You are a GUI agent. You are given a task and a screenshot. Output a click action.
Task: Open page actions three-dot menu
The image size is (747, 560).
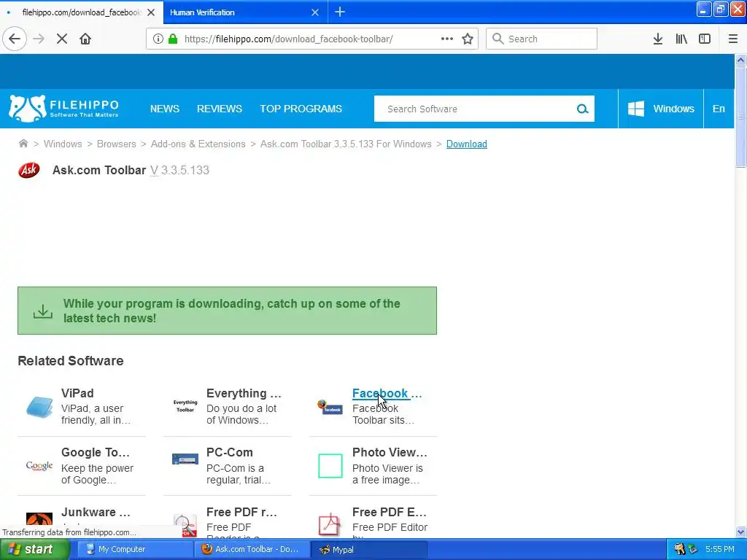coord(447,39)
